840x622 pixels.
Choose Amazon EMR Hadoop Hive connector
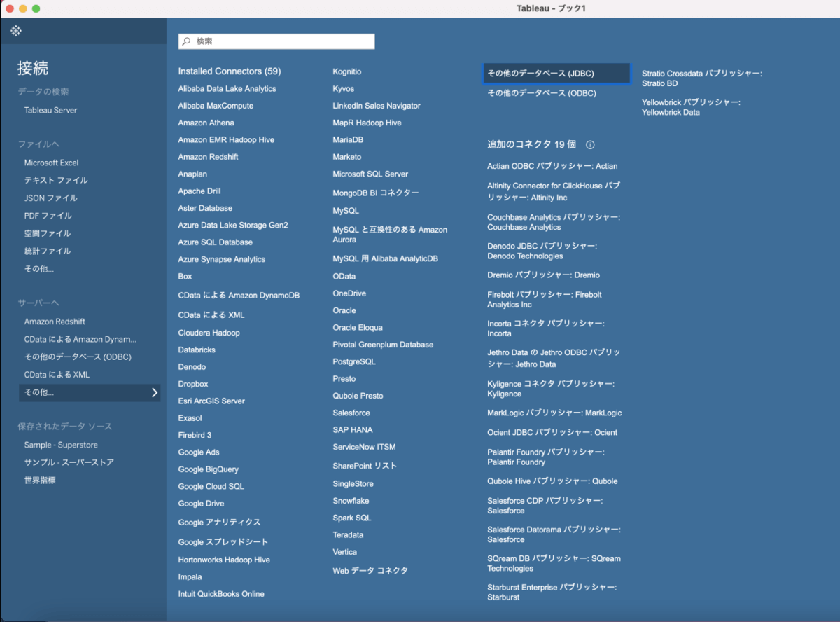pyautogui.click(x=226, y=140)
